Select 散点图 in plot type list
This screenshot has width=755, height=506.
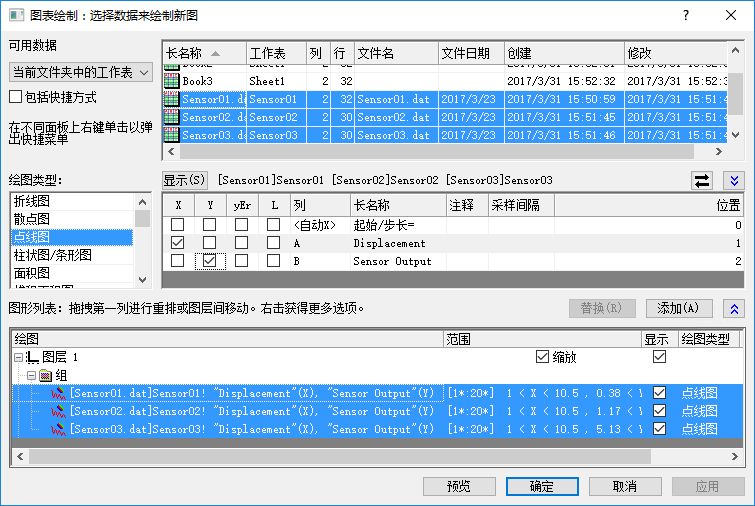[30, 219]
